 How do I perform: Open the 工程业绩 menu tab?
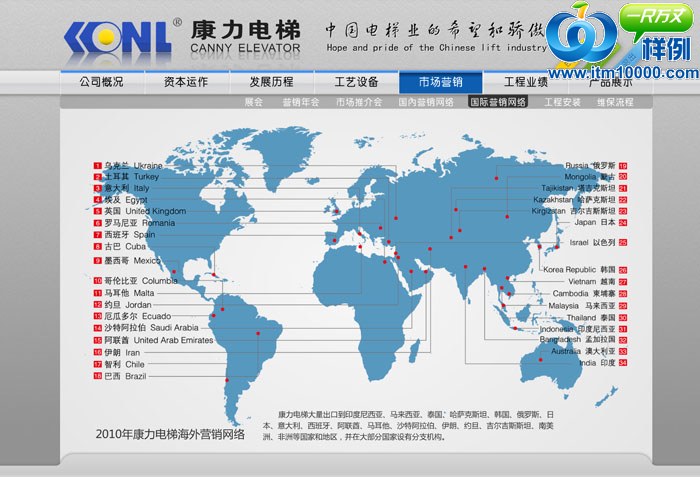tap(525, 82)
